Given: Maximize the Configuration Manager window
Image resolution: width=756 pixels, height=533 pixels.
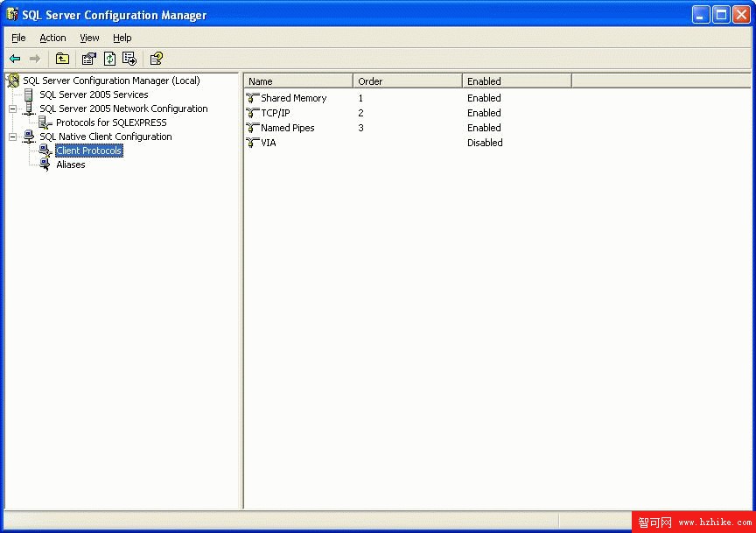Looking at the screenshot, I should [x=721, y=15].
